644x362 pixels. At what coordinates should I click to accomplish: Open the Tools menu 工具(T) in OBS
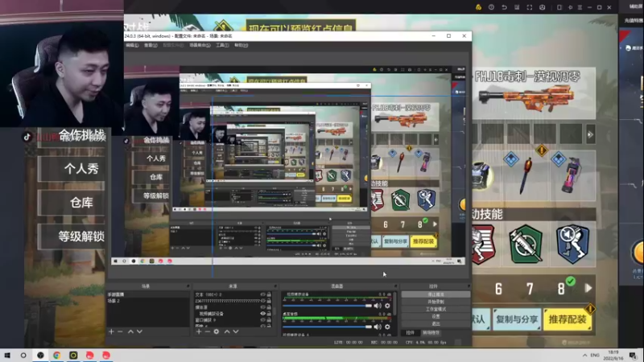click(x=222, y=45)
